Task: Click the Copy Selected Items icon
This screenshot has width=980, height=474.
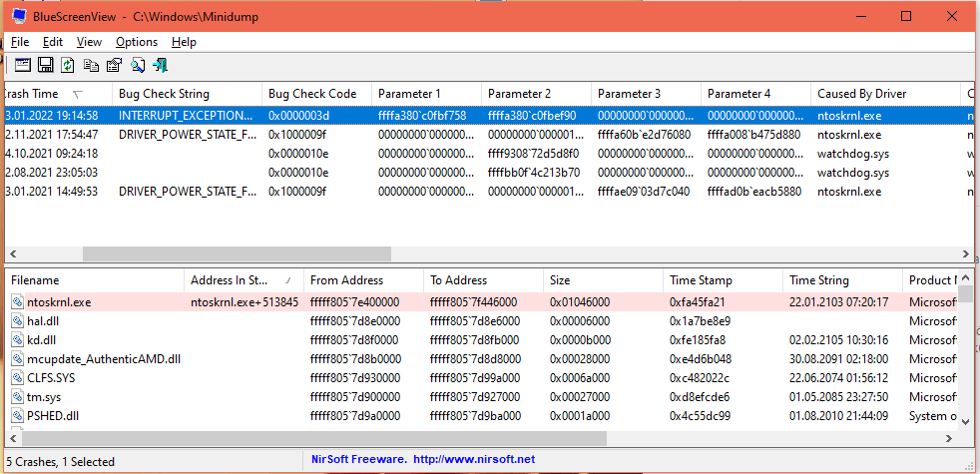Action: tap(91, 65)
